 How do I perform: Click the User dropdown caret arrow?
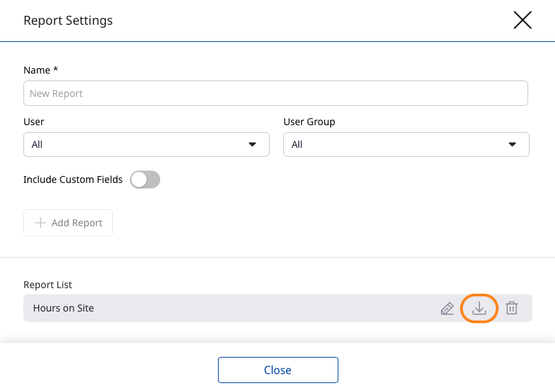click(252, 144)
